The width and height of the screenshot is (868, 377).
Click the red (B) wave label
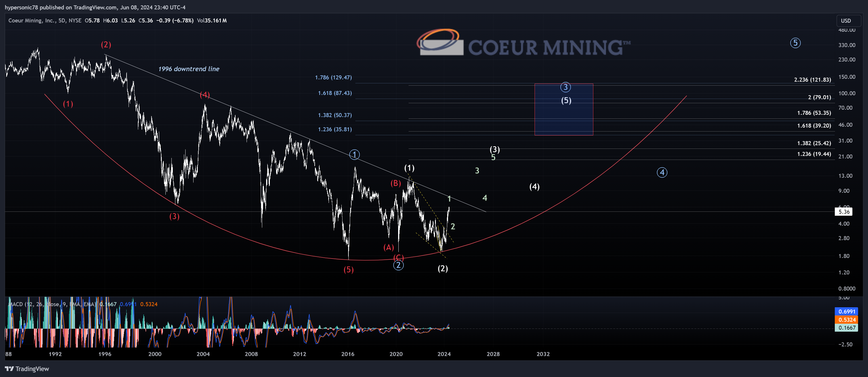pos(396,183)
